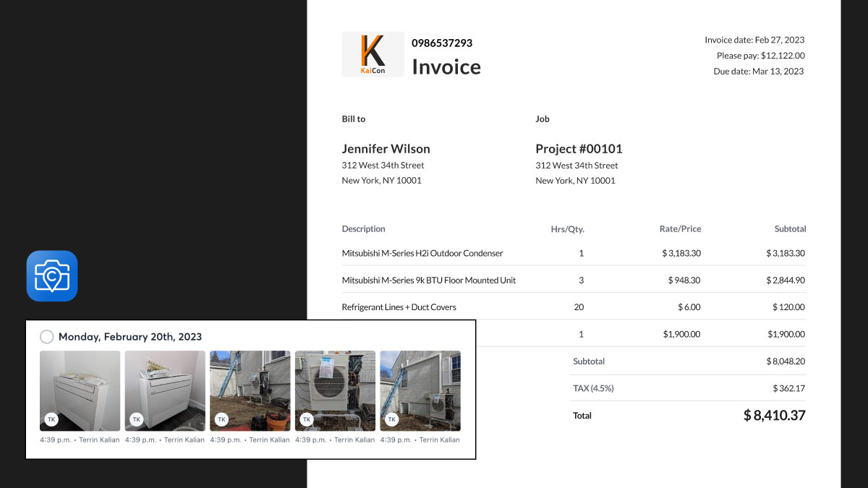The image size is (868, 488).
Task: Click the $8,410.37 total amount
Action: click(774, 416)
